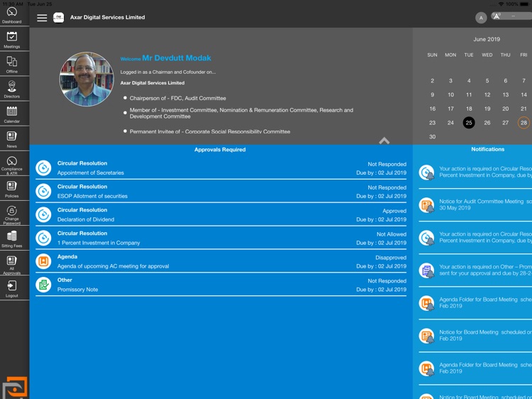Image resolution: width=532 pixels, height=399 pixels.
Task: Open 'Appointment of Secretaries' approval row
Action: [221, 168]
